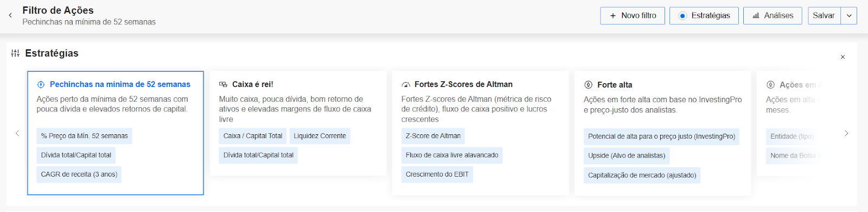Click the Forte alta coin icon
Viewport: 868px width, 212px height.
[588, 85]
